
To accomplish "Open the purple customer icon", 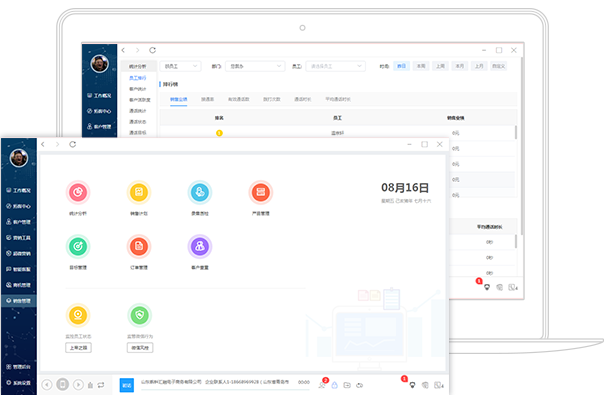I will tap(200, 246).
